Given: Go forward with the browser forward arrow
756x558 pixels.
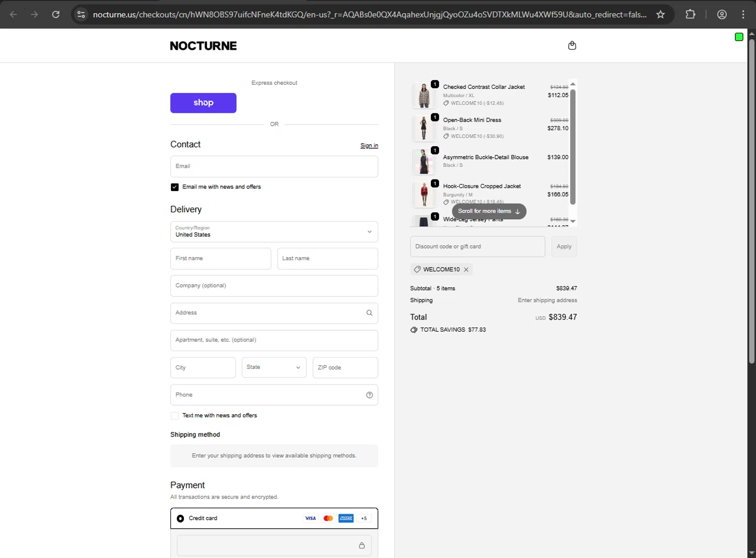Looking at the screenshot, I should 34,14.
